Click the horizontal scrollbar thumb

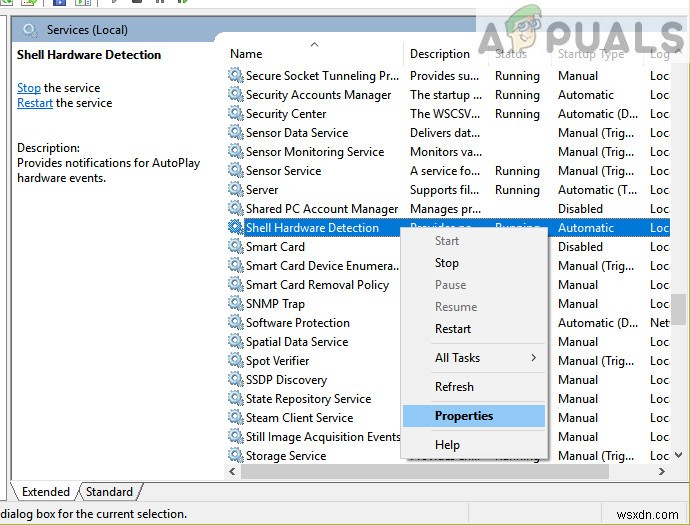425,471
